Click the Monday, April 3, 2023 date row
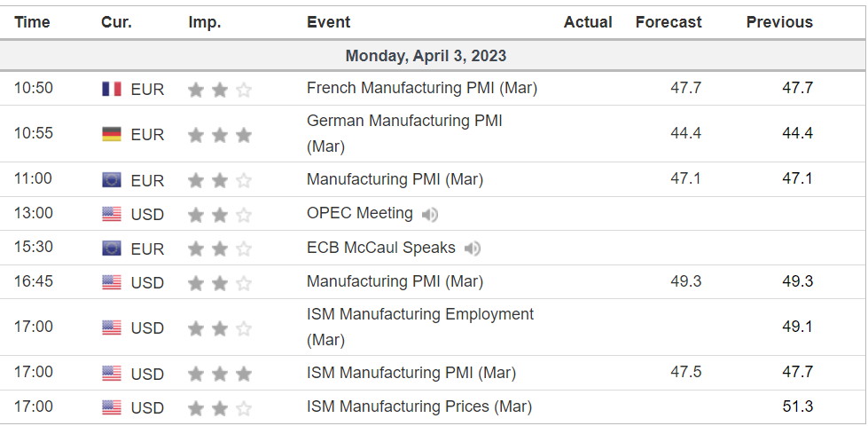The width and height of the screenshot is (868, 434). [x=426, y=56]
